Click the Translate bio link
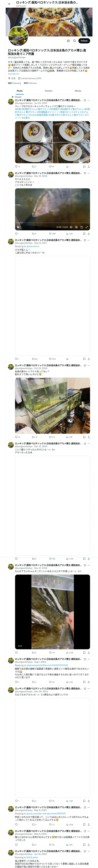Image resolution: width=98 pixels, height=868 pixels. 14,74
